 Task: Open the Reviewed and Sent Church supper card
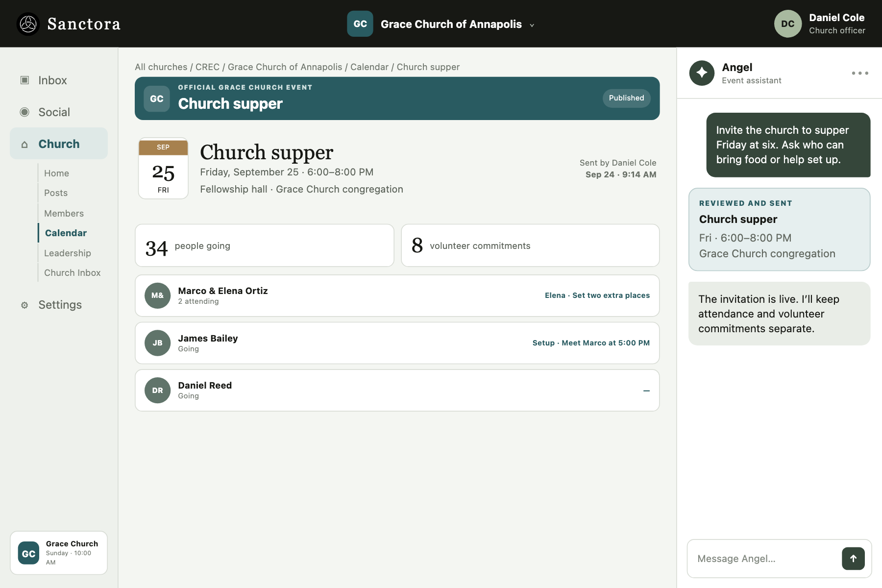779,229
